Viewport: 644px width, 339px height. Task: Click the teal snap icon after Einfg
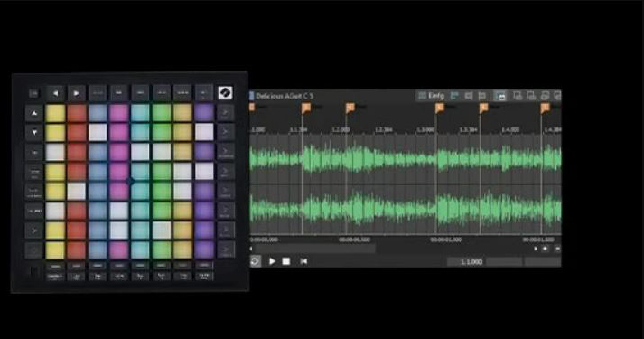pyautogui.click(x=454, y=96)
